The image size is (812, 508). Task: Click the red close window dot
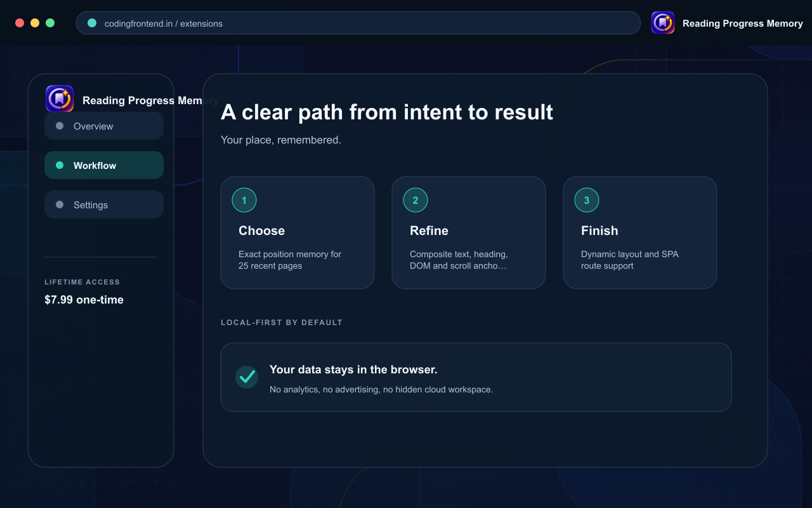20,23
